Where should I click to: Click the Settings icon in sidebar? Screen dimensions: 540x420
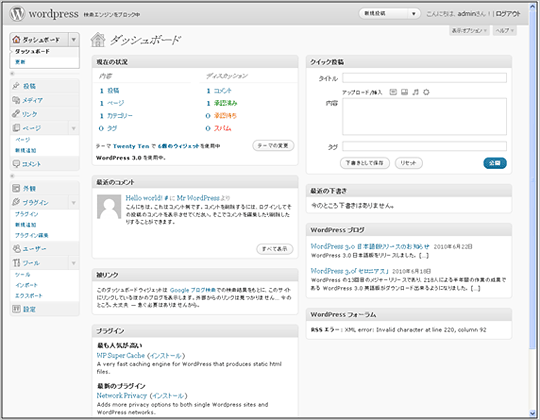(x=16, y=309)
